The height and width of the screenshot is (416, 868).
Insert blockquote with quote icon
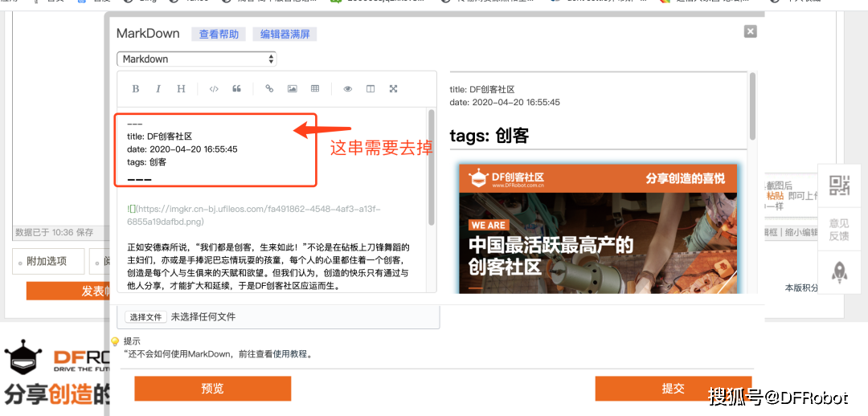click(x=236, y=89)
